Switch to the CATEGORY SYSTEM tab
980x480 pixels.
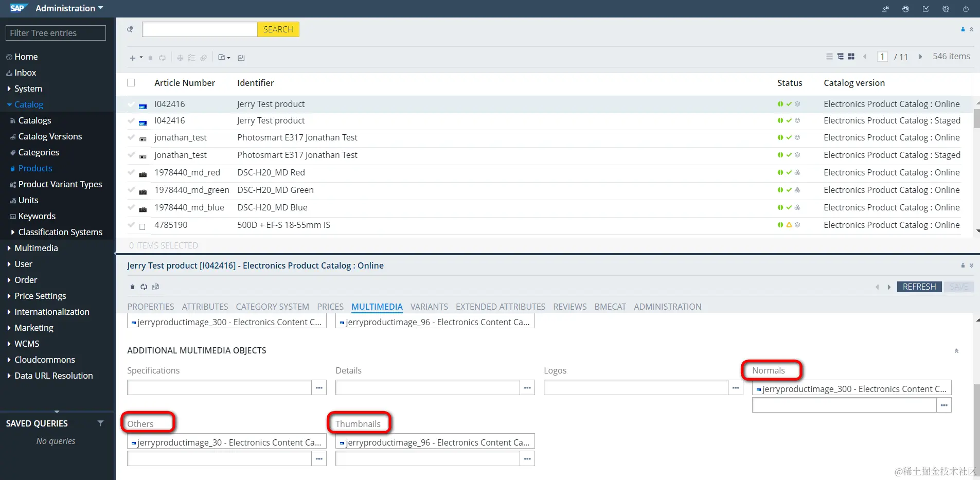tap(273, 307)
